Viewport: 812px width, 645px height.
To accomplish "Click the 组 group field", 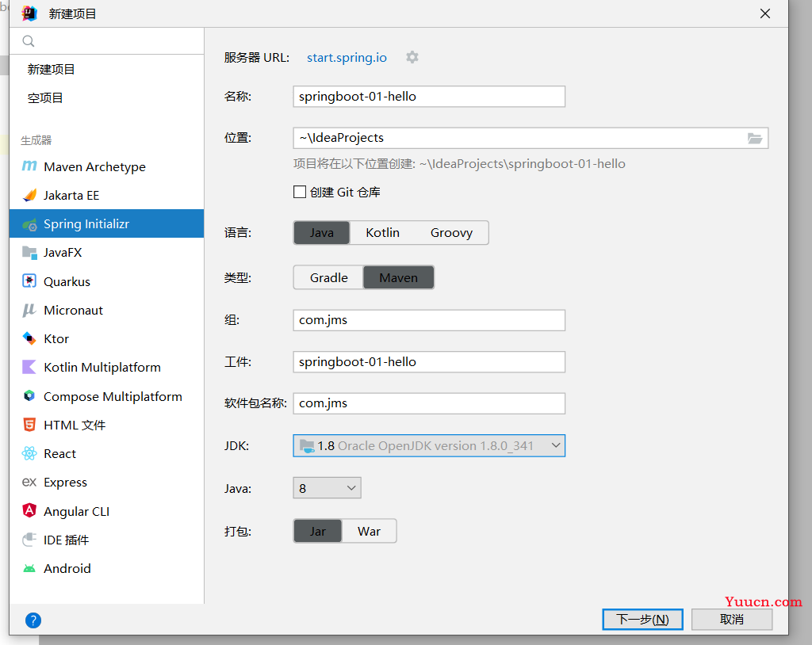I will click(x=429, y=320).
